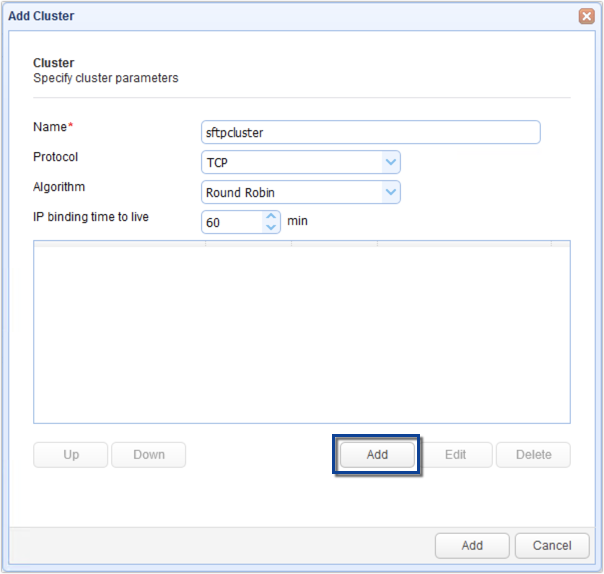
Task: Expand the Algorithm dropdown showing Round Robin
Action: point(390,192)
